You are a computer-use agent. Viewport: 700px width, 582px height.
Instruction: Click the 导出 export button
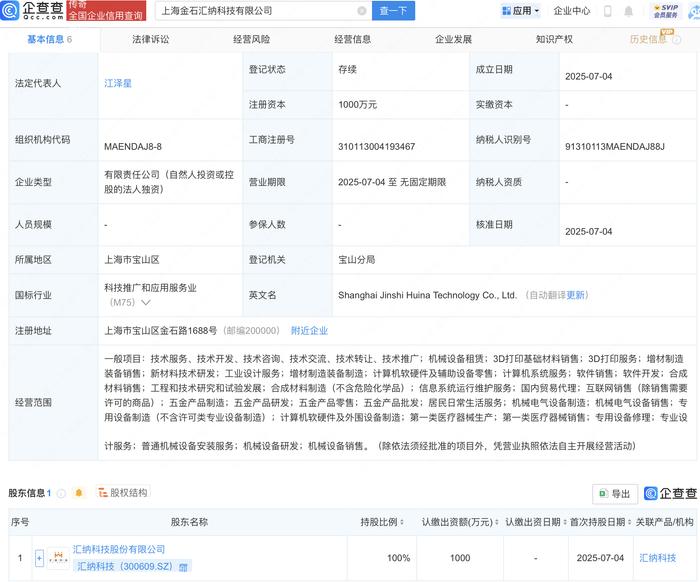coord(615,494)
